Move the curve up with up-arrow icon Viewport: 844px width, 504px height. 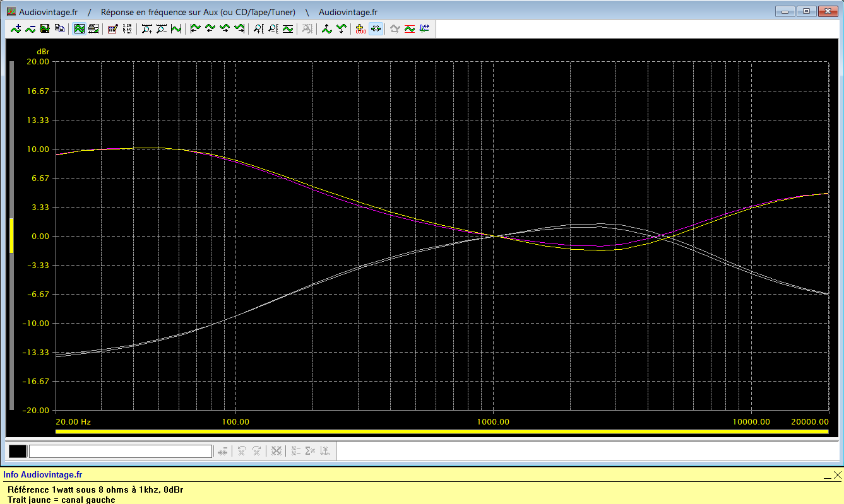click(x=327, y=28)
